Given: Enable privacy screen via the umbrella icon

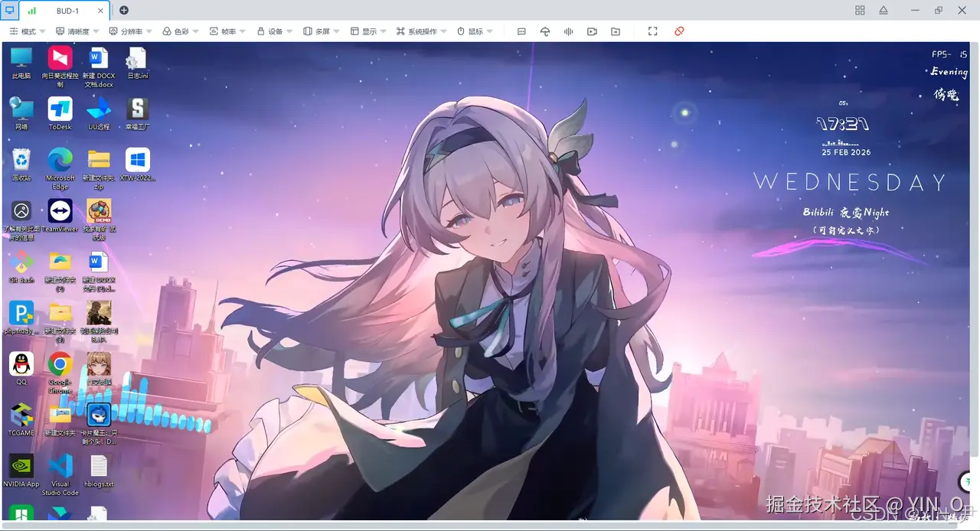Looking at the screenshot, I should coord(544,31).
